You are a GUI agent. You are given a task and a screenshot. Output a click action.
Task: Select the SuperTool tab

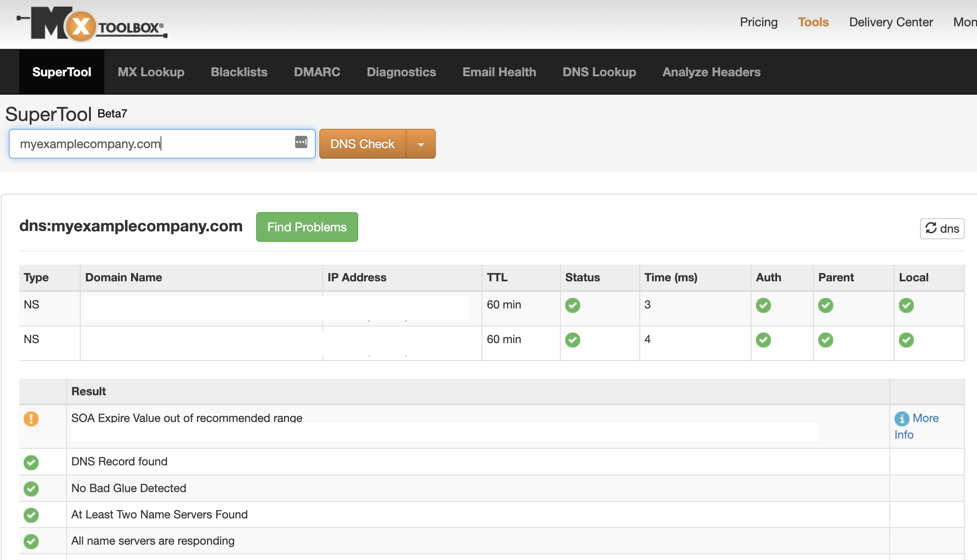point(61,72)
